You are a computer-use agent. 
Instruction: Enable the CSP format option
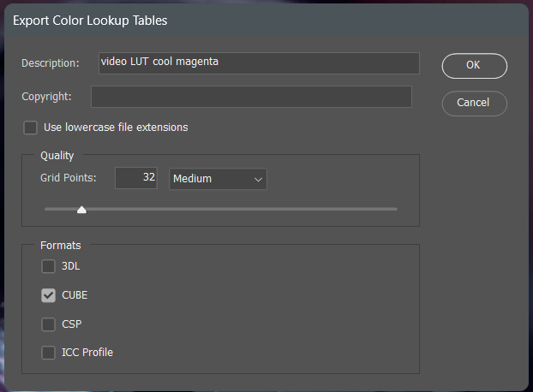click(48, 324)
